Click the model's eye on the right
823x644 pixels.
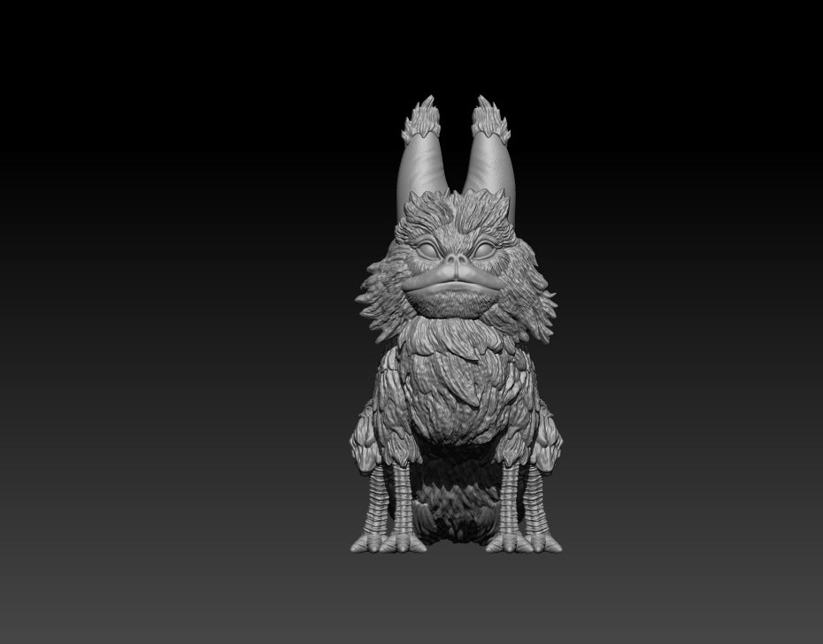point(485,249)
